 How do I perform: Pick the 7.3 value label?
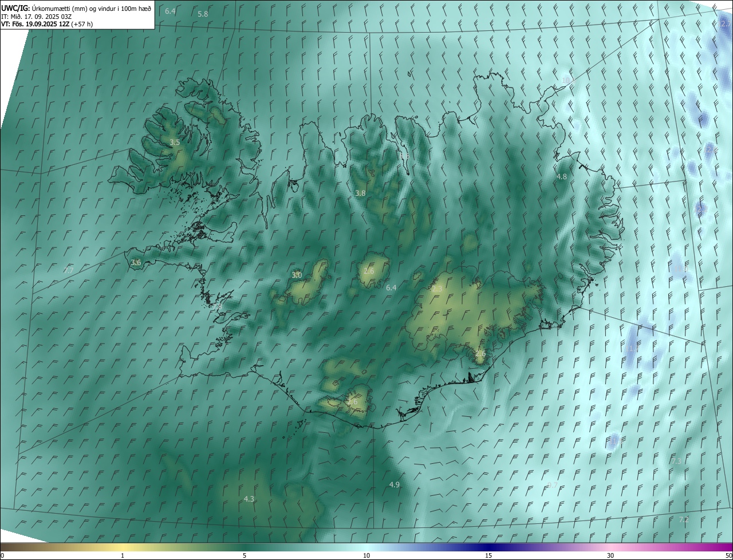(676, 462)
